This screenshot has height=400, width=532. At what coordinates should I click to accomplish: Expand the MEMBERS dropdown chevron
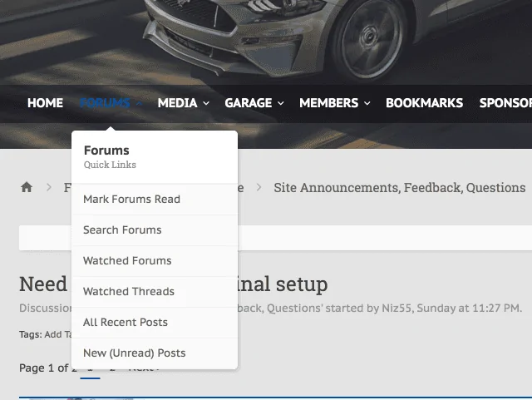point(367,103)
